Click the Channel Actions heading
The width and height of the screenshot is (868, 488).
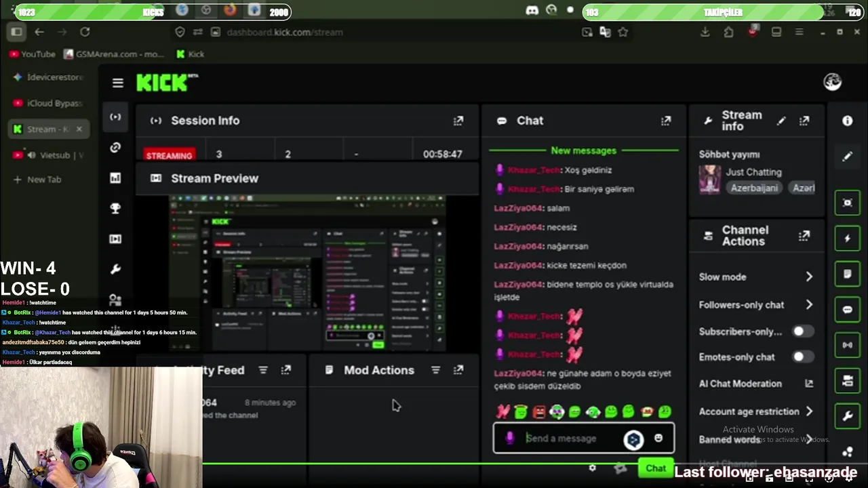(x=745, y=236)
